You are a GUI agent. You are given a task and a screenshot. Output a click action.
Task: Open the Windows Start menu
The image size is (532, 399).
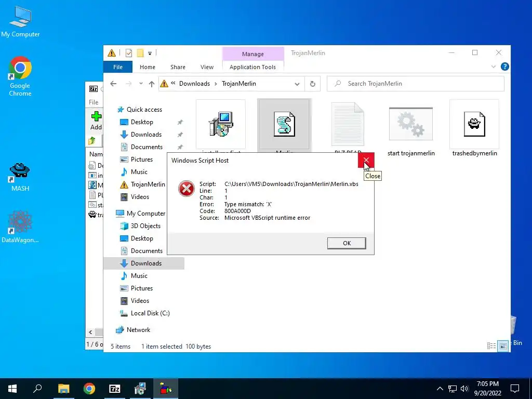[12, 389]
